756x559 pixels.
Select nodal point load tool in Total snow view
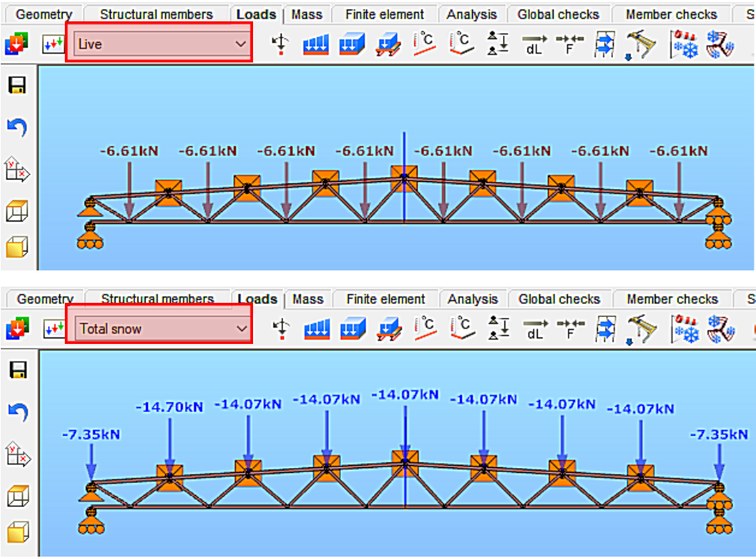click(281, 329)
